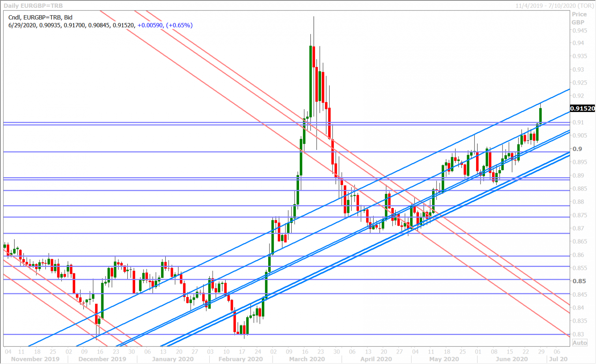Click the GBP currency axis label
The width and height of the screenshot is (596, 364).
(578, 22)
